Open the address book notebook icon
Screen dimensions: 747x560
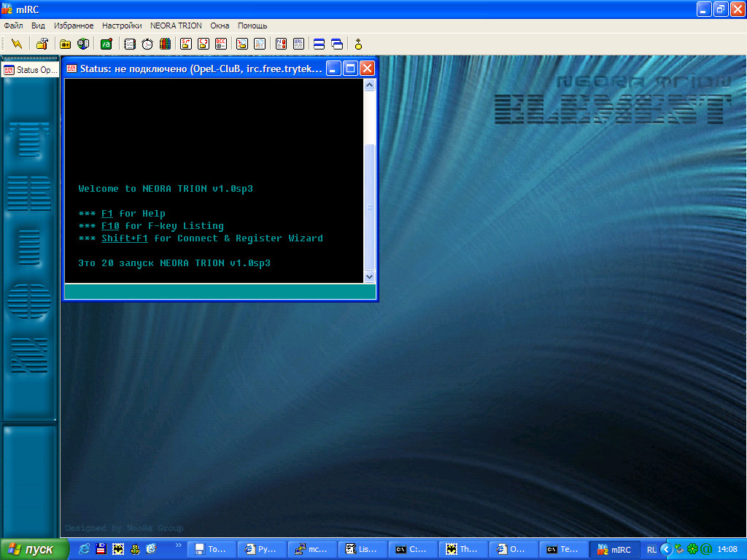click(130, 44)
